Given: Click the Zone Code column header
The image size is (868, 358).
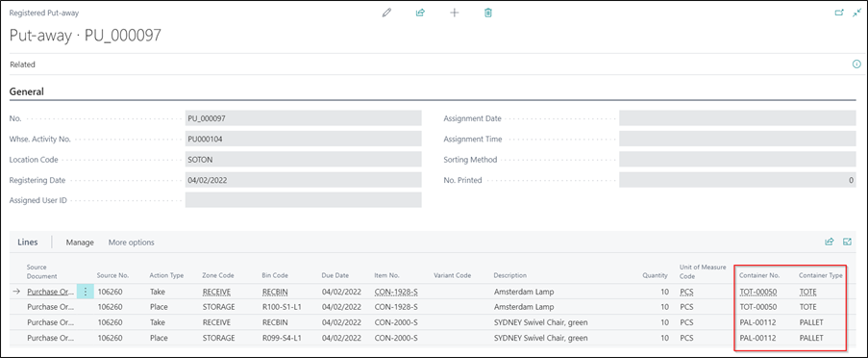Looking at the screenshot, I should coord(218,275).
